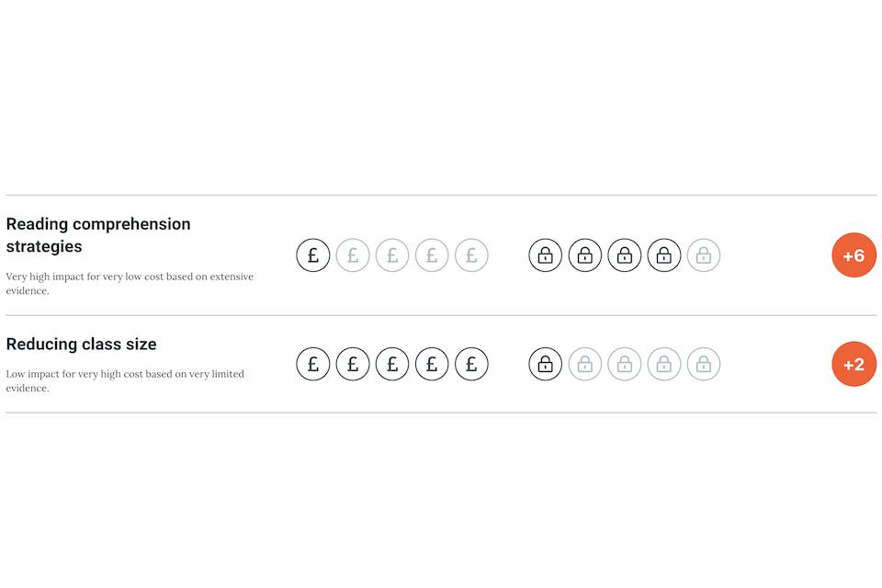The image size is (882, 588).
Task: Click the 'Very high impact for very low cost' description
Action: tap(130, 283)
